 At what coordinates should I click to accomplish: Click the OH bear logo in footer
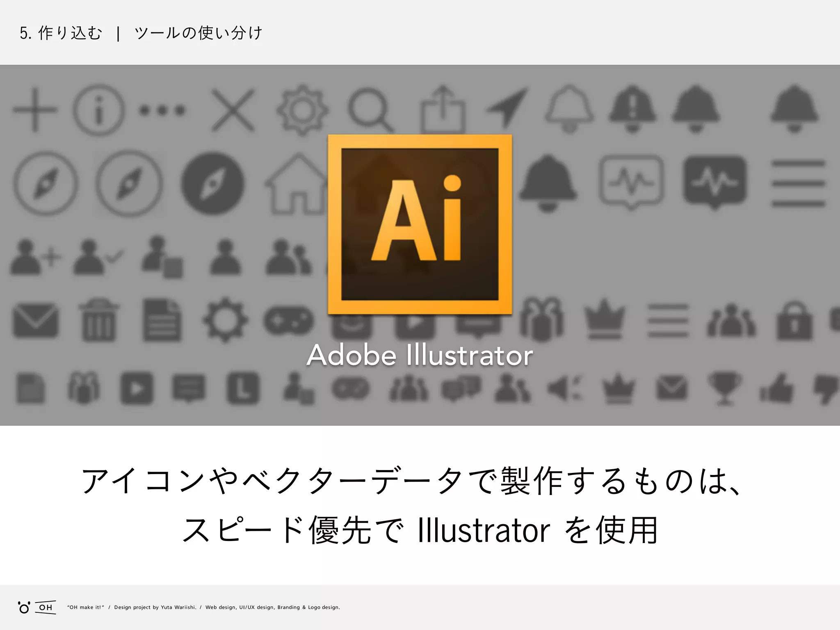click(x=37, y=607)
